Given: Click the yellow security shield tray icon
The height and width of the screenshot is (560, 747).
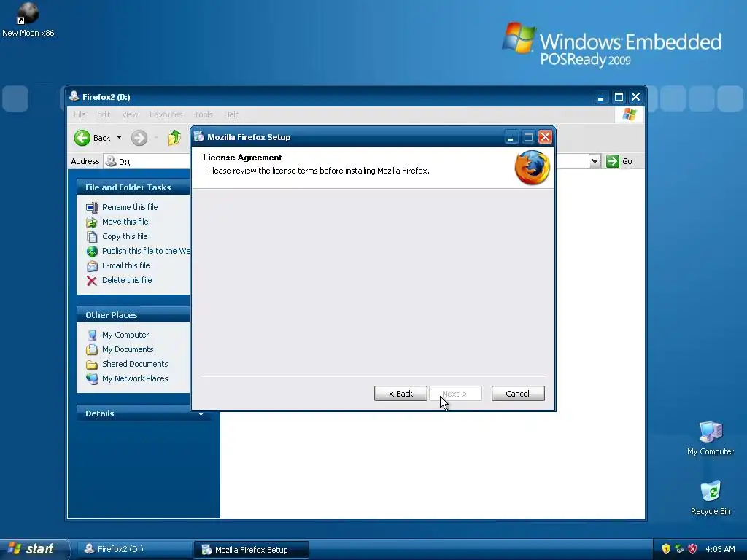Looking at the screenshot, I should [666, 549].
